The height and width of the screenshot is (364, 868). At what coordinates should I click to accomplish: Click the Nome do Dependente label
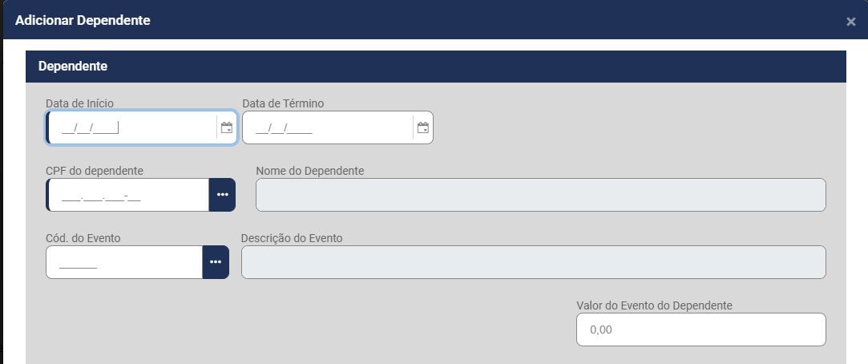[310, 171]
